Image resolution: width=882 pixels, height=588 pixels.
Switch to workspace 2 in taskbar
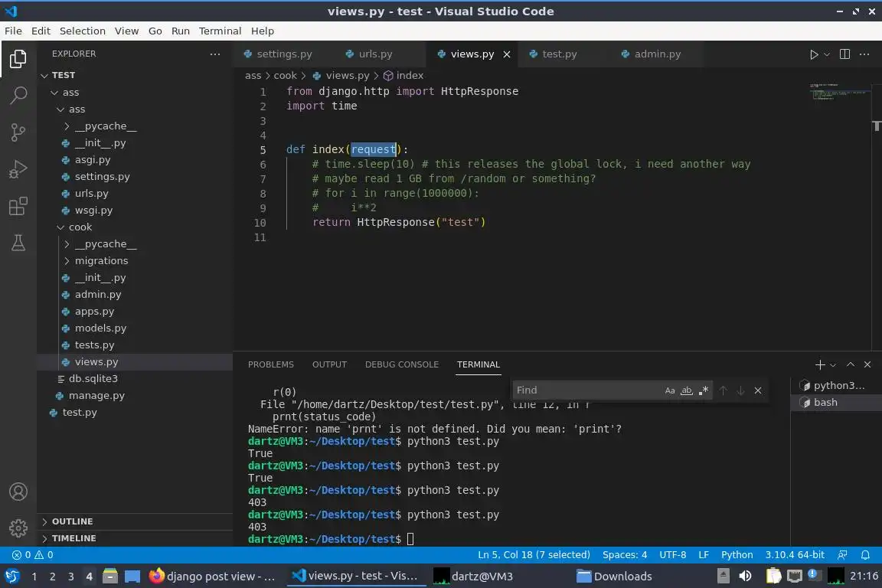coord(52,577)
